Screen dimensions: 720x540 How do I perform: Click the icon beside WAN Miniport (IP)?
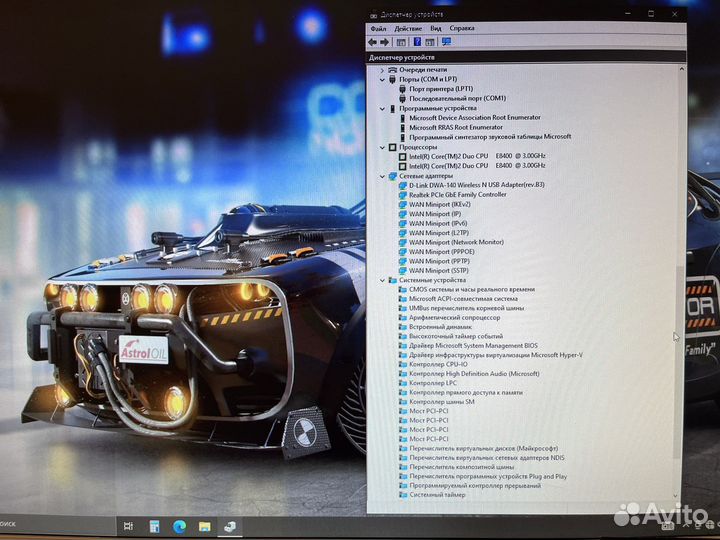pyautogui.click(x=402, y=214)
